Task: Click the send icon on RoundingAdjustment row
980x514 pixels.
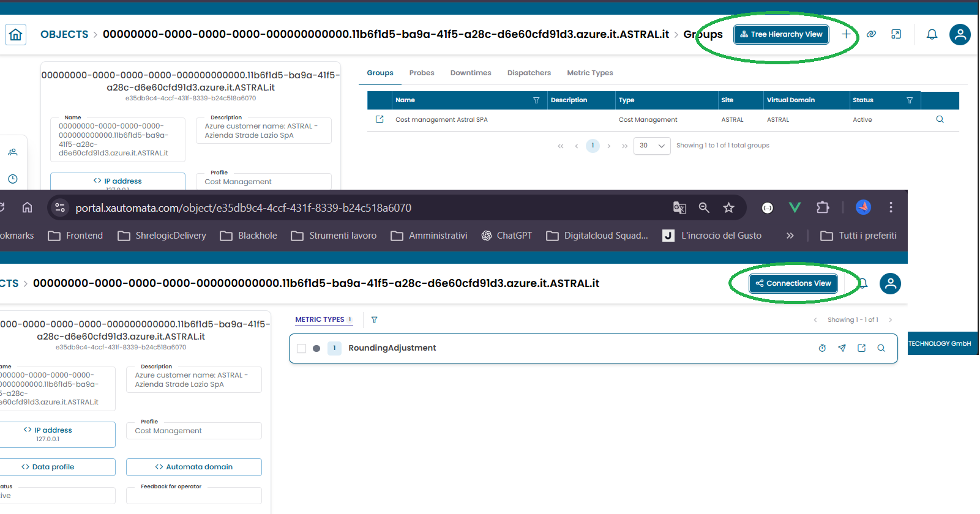Action: [842, 348]
